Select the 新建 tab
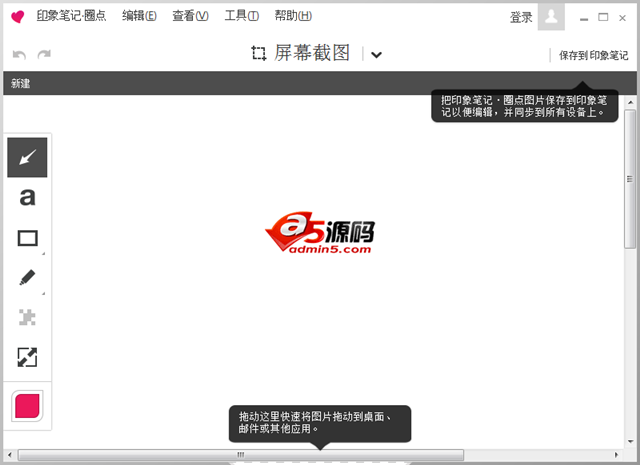640x465 pixels. click(20, 84)
